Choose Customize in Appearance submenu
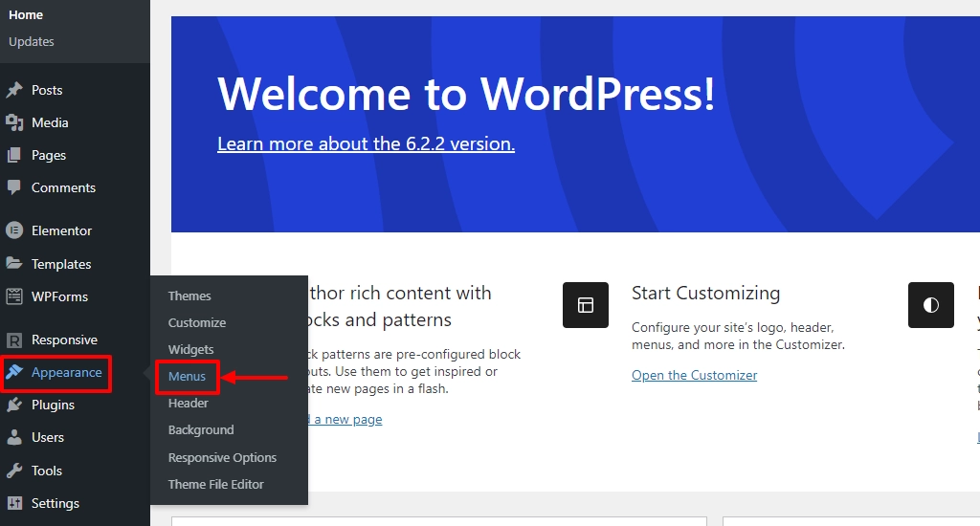The image size is (980, 526). 197,322
